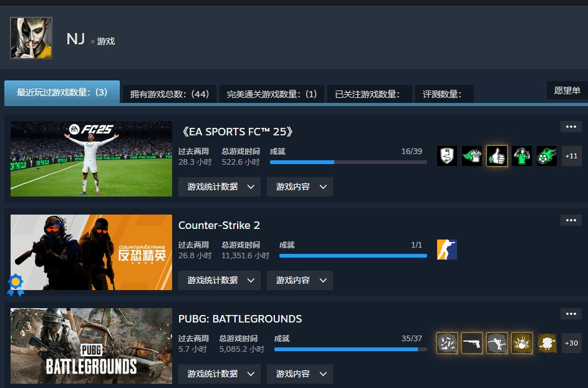
Task: Click the 成就 label for PUBG: BATTLEGROUNDS
Action: tap(282, 339)
